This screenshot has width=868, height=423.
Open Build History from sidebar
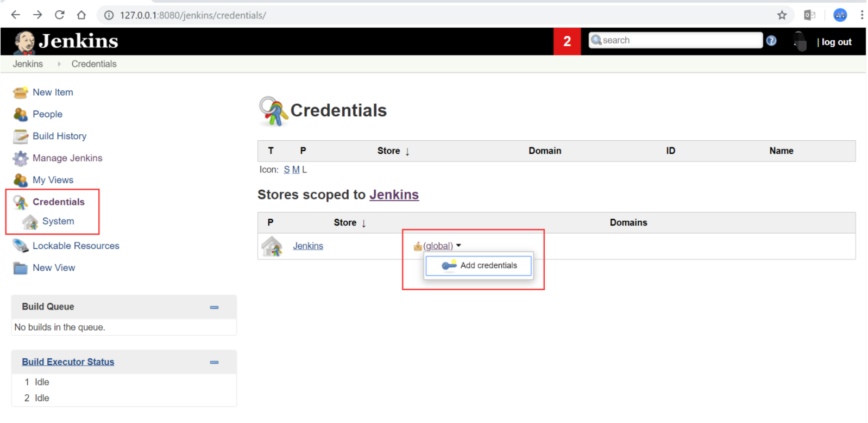pos(59,136)
